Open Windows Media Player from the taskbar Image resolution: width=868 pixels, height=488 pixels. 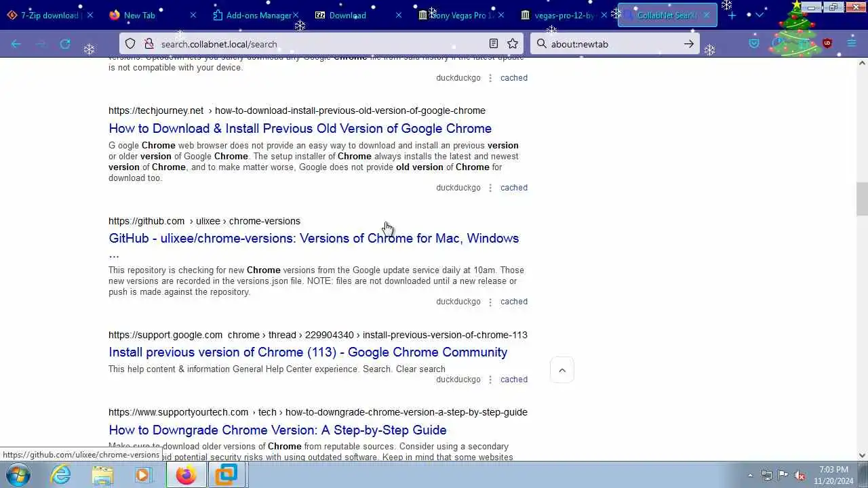point(143,475)
